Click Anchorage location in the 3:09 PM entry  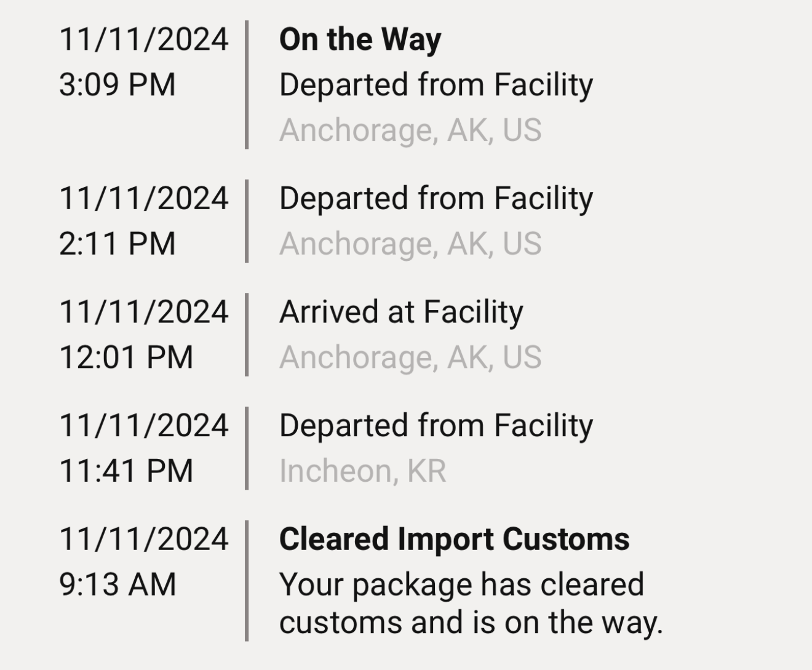(x=410, y=130)
